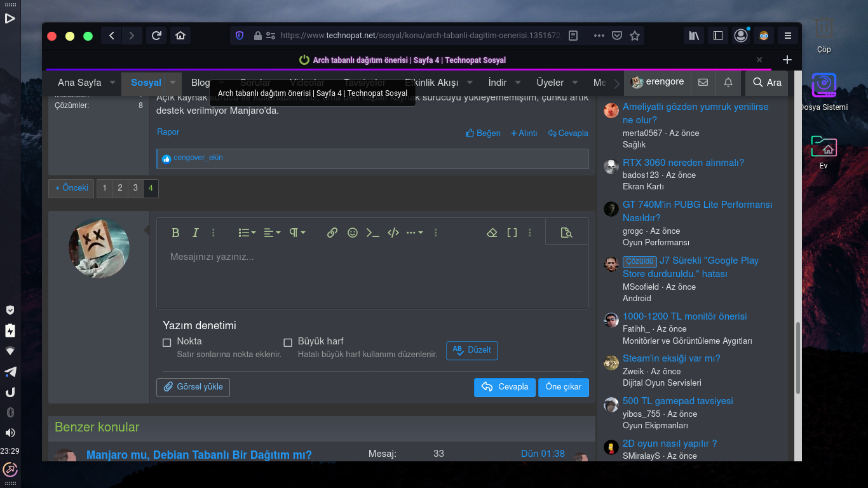Expand the Sosyal menu arrow
This screenshot has height=488, width=868.
172,83
